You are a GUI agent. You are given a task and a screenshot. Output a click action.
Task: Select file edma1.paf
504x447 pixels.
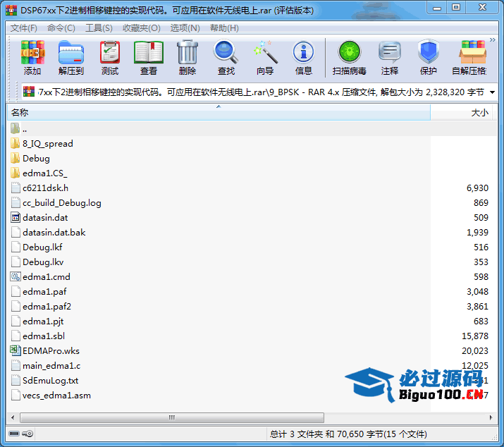(39, 291)
